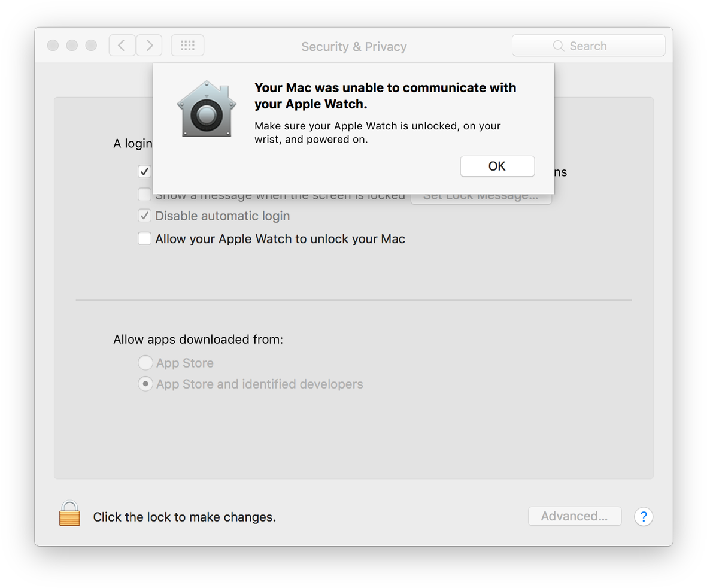Click the Click the lock to make changes text
The height and width of the screenshot is (588, 707).
click(183, 516)
